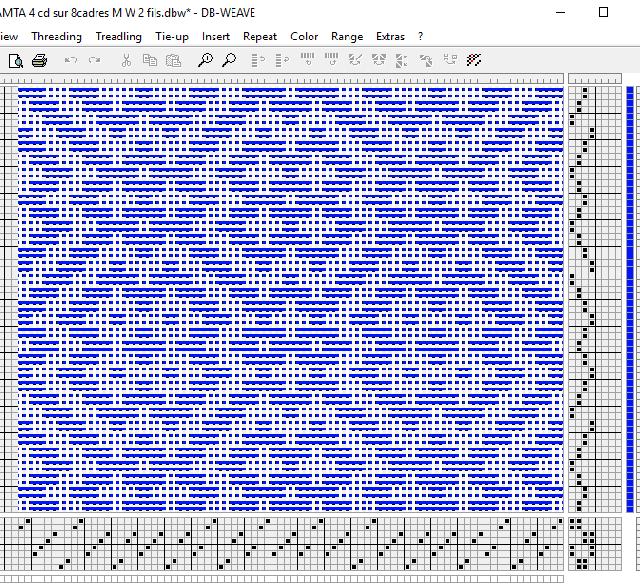This screenshot has height=585, width=640.
Task: Expand the Range menu dropdown
Action: (347, 36)
